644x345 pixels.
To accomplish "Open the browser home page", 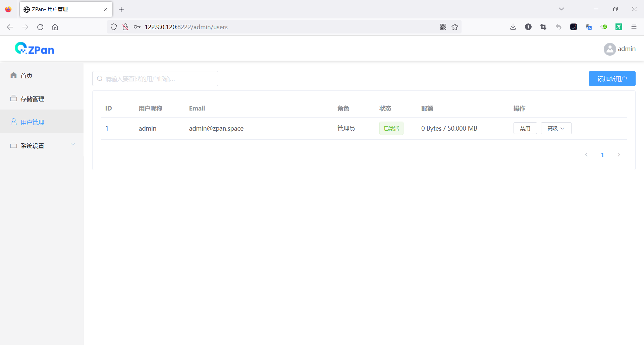I will [55, 27].
